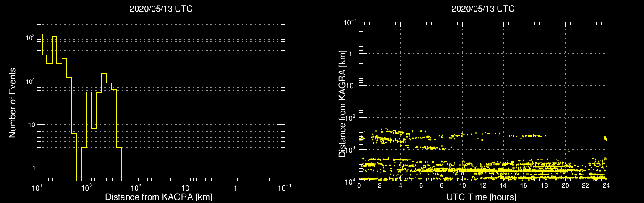Click the 1 tick on Number of Events axis
This screenshot has height=203, width=644.
33,168
